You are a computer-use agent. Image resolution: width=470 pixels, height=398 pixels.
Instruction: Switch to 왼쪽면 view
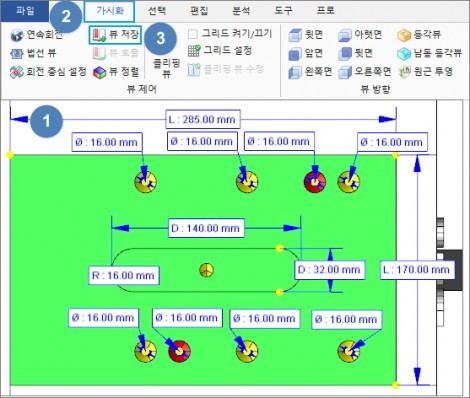coord(310,72)
